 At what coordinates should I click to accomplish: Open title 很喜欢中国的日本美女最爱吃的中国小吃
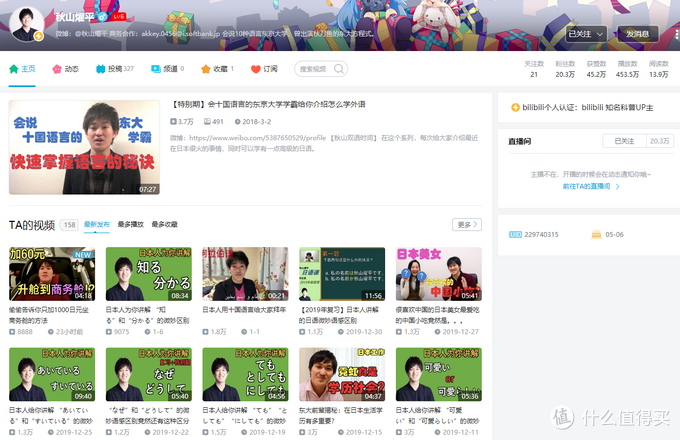438,315
